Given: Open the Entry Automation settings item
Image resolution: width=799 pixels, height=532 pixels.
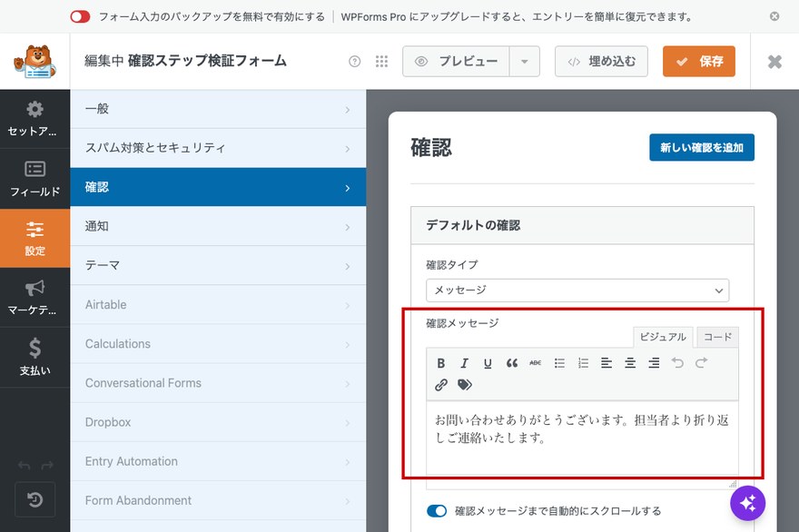Looking at the screenshot, I should click(218, 462).
